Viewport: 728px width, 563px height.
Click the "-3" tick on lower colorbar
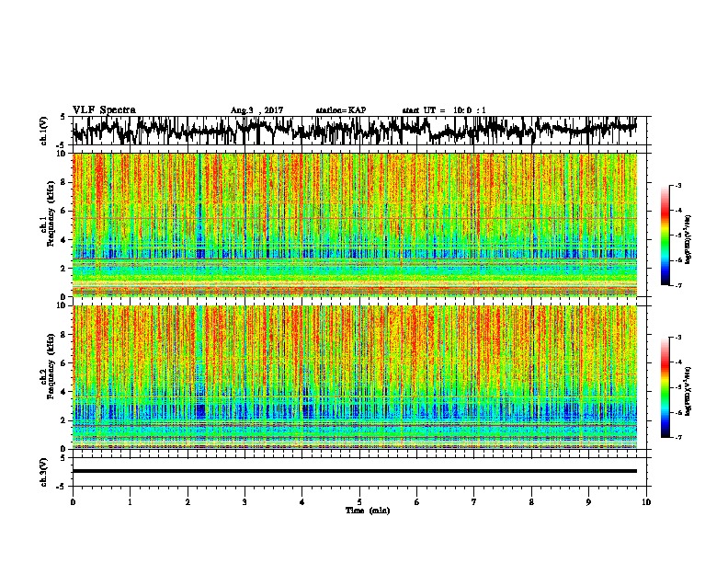(677, 338)
